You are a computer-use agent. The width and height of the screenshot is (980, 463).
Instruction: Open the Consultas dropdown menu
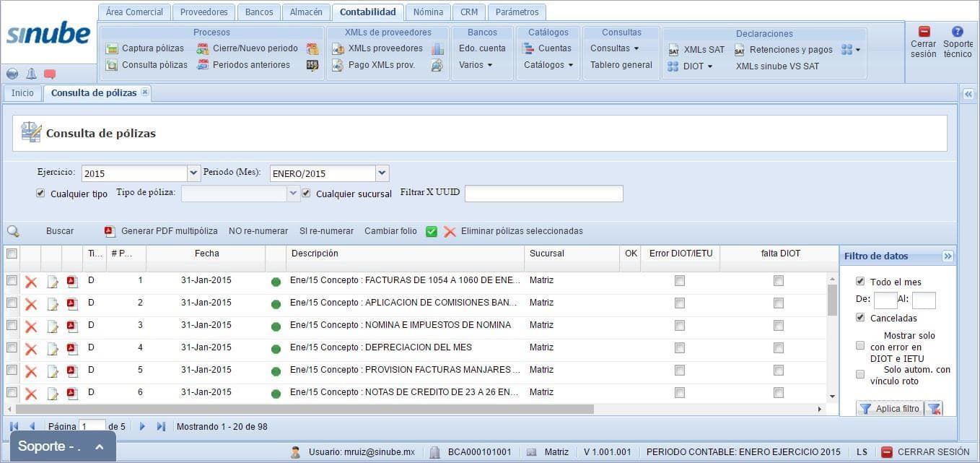(615, 48)
